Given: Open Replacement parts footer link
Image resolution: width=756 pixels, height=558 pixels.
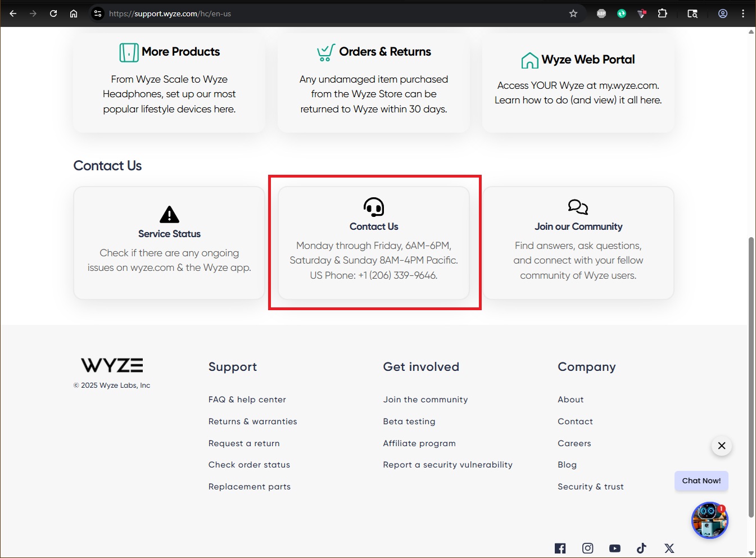Looking at the screenshot, I should [250, 487].
